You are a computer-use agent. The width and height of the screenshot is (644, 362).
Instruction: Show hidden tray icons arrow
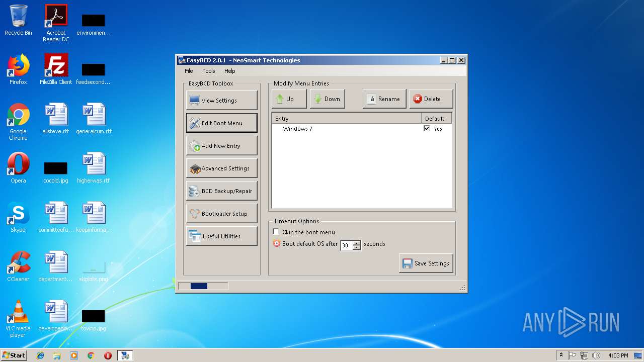coord(561,355)
